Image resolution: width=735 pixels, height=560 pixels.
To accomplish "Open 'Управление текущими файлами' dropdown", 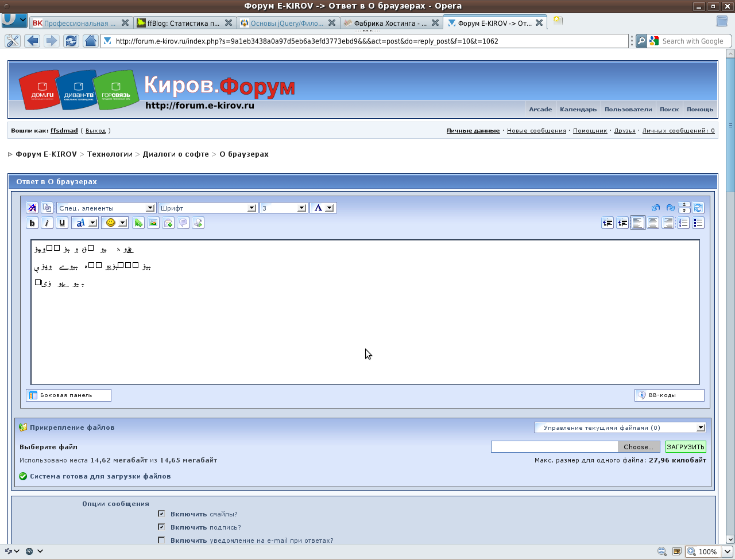I will pyautogui.click(x=620, y=427).
